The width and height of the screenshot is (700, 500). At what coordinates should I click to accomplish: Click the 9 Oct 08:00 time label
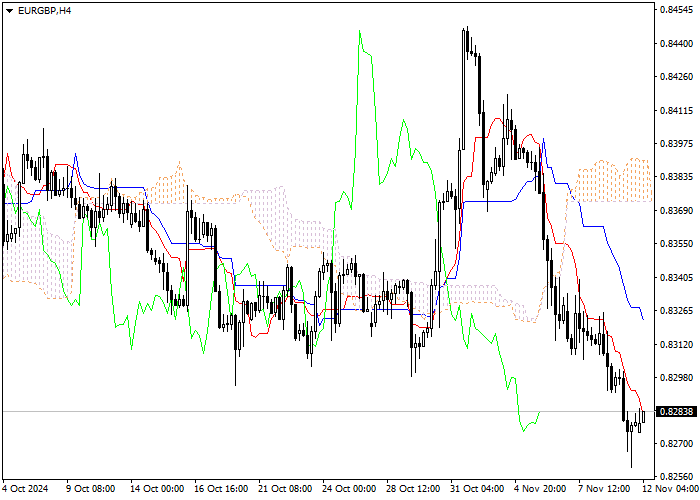pos(91,489)
